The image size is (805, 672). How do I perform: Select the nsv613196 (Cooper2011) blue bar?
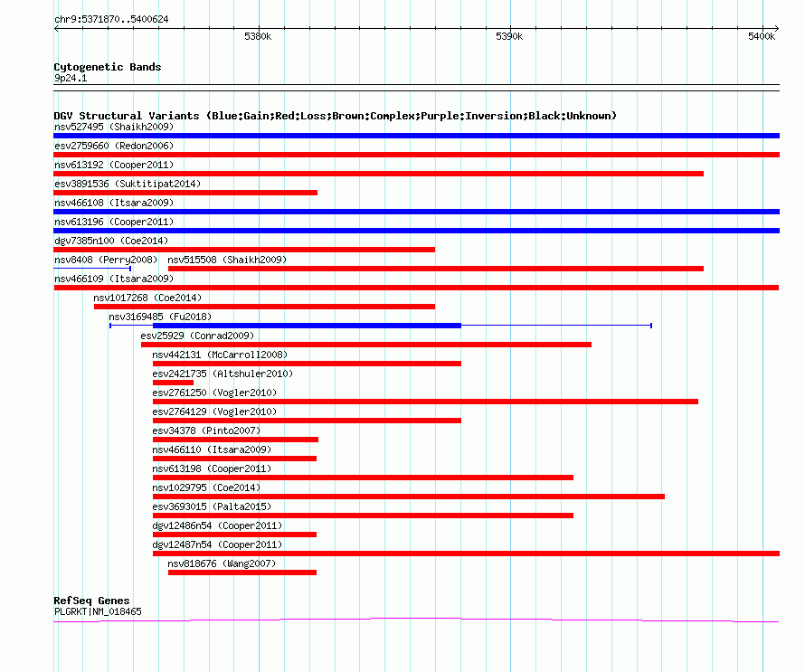(416, 231)
